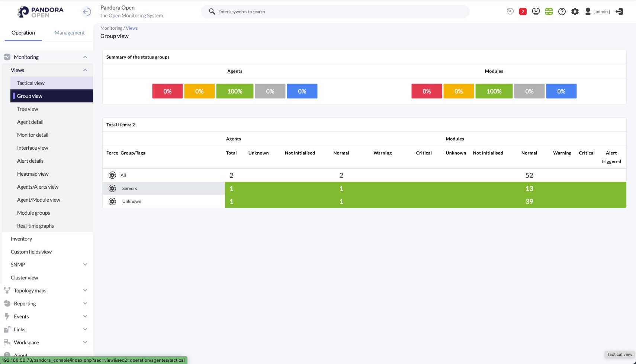The height and width of the screenshot is (364, 636).
Task: Click the Views breadcrumb link
Action: [132, 28]
